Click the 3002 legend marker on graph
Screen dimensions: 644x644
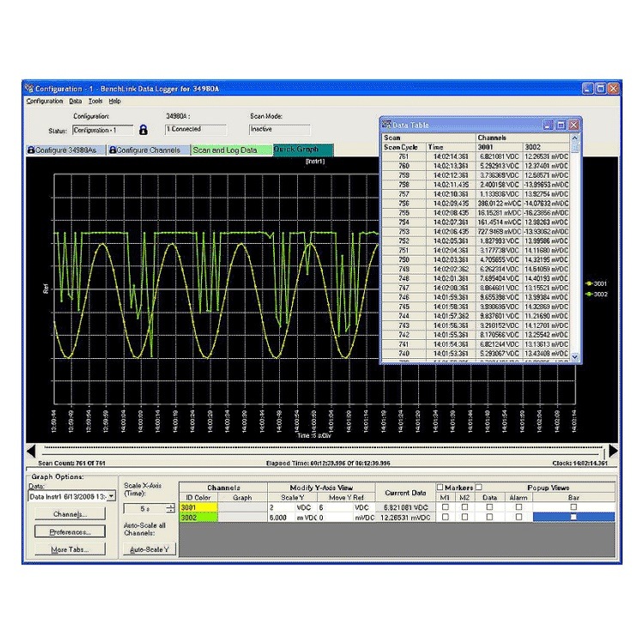pyautogui.click(x=587, y=294)
